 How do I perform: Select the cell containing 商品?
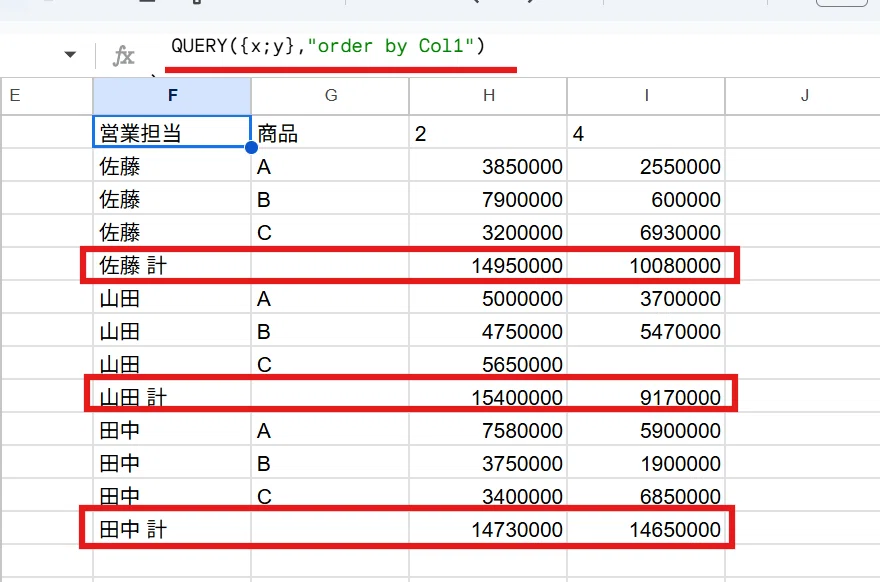(x=331, y=132)
